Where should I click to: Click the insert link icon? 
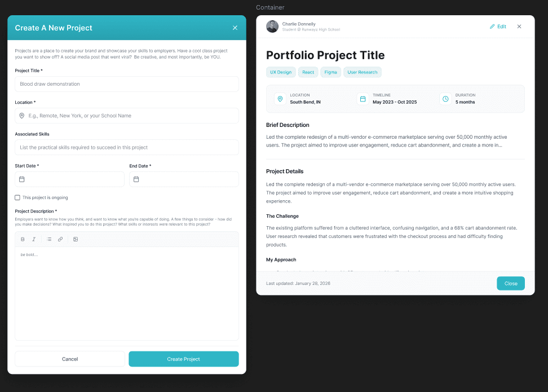pyautogui.click(x=60, y=239)
